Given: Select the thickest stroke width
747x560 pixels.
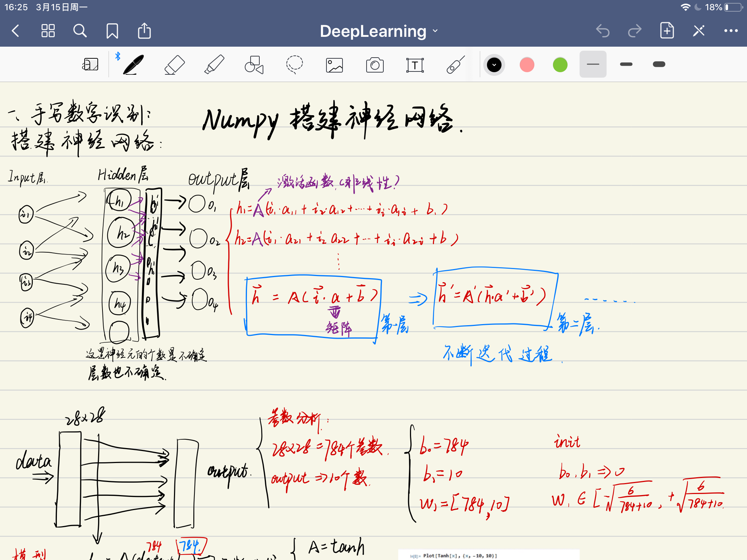Looking at the screenshot, I should 659,65.
